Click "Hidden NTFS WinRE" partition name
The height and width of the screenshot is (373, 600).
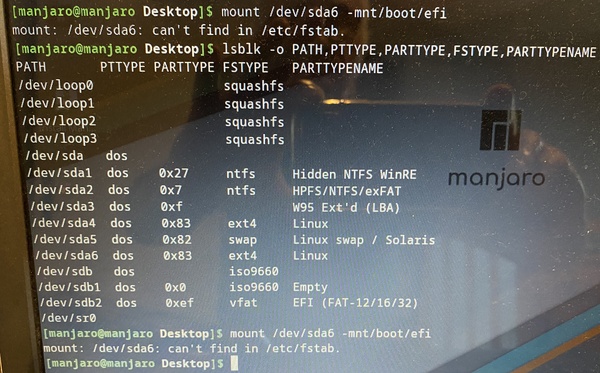(x=354, y=174)
